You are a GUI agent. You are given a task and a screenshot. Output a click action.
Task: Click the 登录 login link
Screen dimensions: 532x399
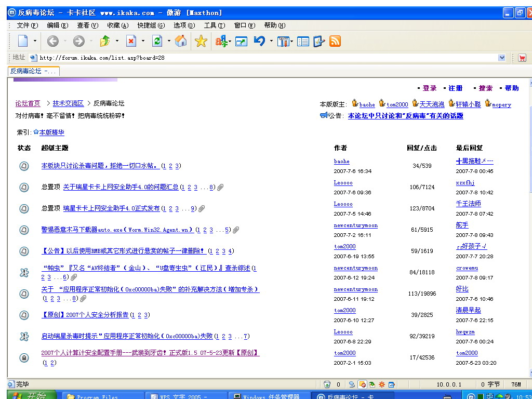coord(430,88)
